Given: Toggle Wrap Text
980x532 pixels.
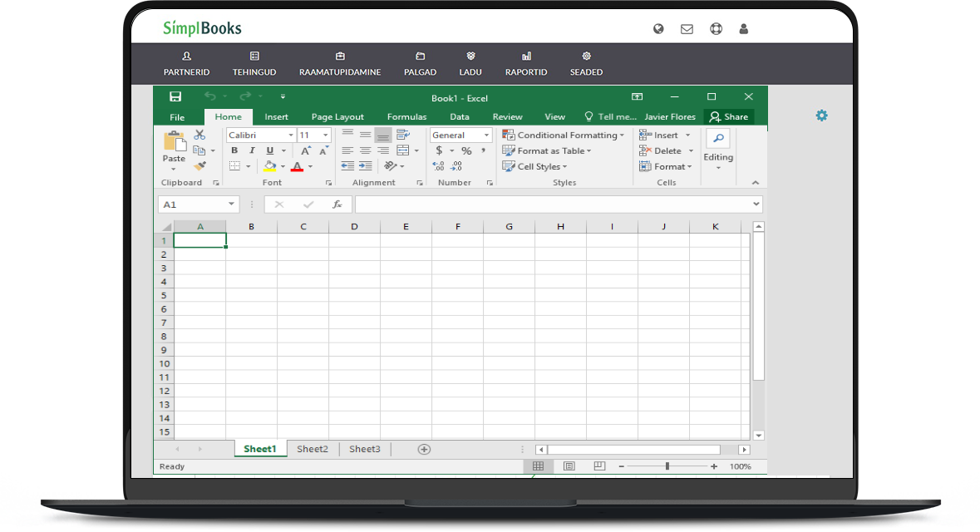Looking at the screenshot, I should coord(403,135).
